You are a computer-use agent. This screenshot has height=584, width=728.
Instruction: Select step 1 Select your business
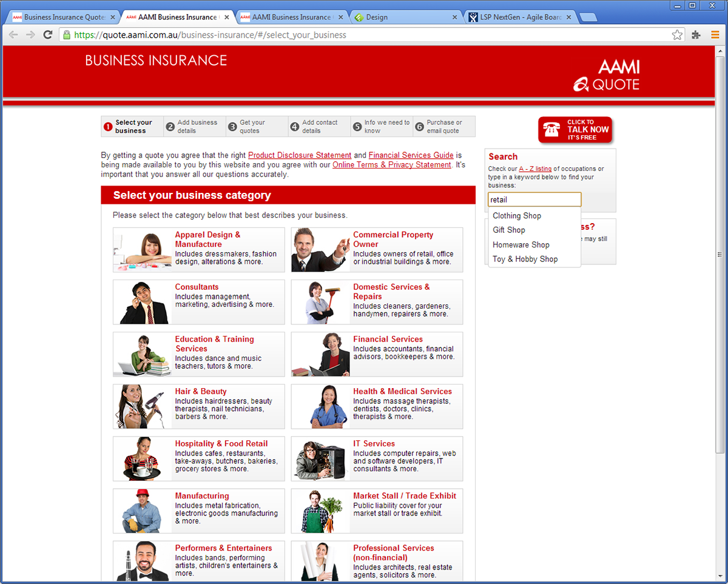coord(132,126)
